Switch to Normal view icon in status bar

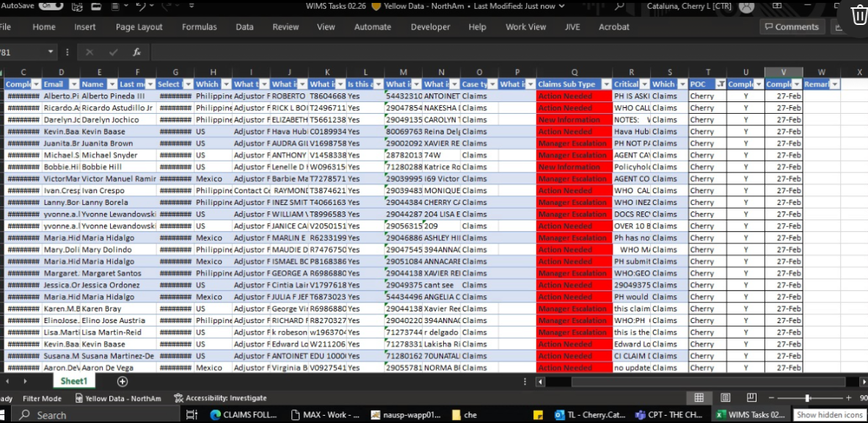(699, 397)
